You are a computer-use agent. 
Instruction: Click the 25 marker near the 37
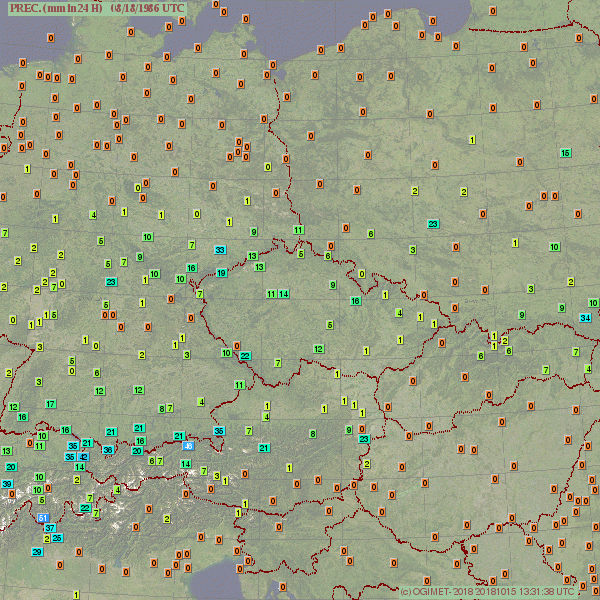(58, 538)
